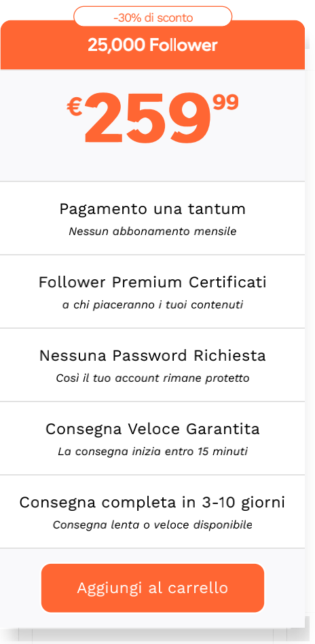Select Nessuna Password Richiesta feature
The height and width of the screenshot is (644, 315).
click(x=152, y=355)
